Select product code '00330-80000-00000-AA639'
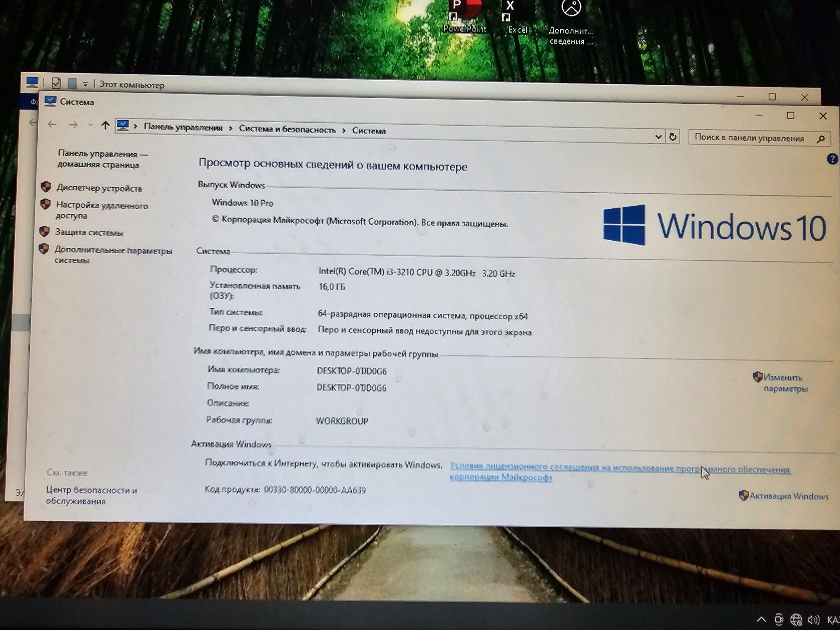Screen dimensions: 840x630 click(x=315, y=490)
